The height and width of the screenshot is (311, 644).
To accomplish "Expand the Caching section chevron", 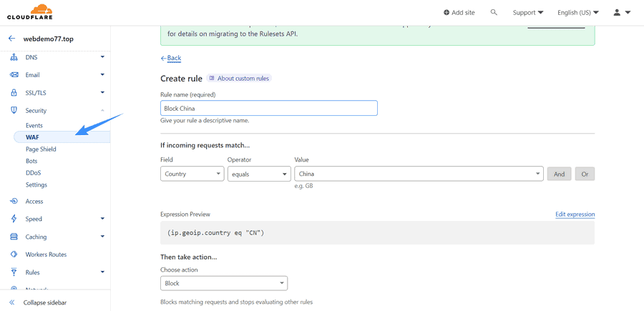I will pos(102,237).
